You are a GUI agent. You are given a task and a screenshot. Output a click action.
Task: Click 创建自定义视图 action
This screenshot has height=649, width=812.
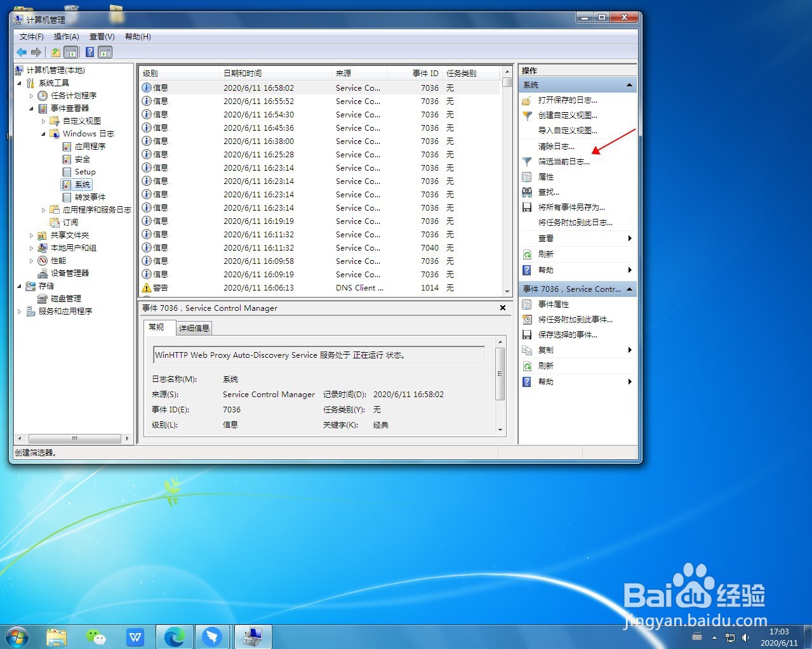click(568, 115)
